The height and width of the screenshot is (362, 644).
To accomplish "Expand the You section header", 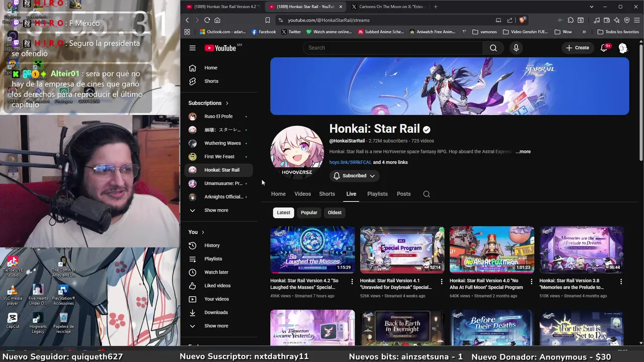I will click(x=196, y=232).
